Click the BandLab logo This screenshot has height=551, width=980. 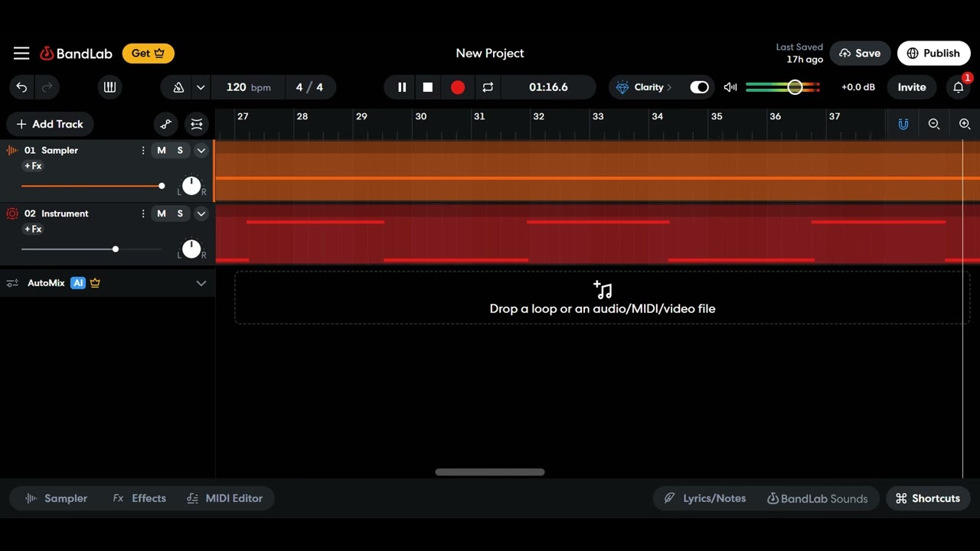tap(76, 54)
